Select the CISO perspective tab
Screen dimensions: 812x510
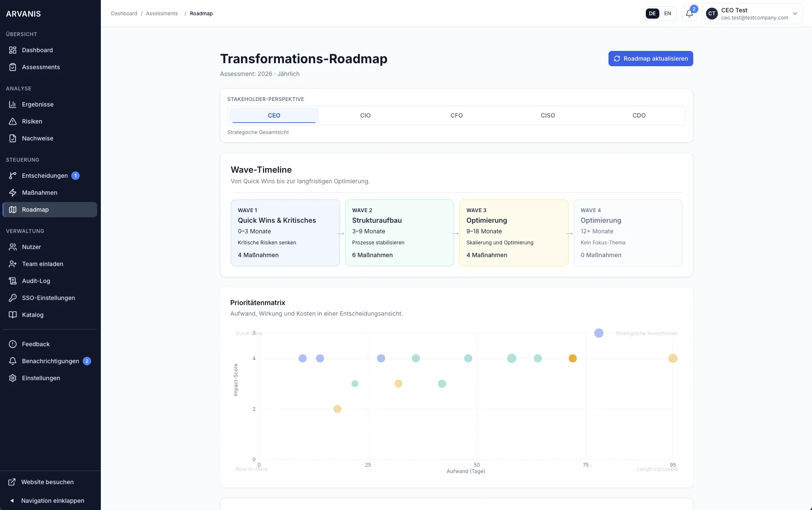[x=547, y=115]
